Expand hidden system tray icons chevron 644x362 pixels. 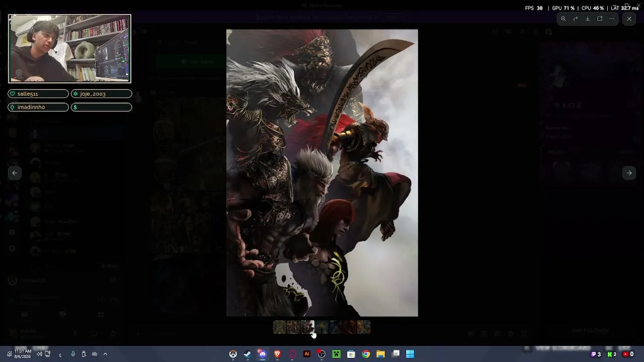click(105, 354)
